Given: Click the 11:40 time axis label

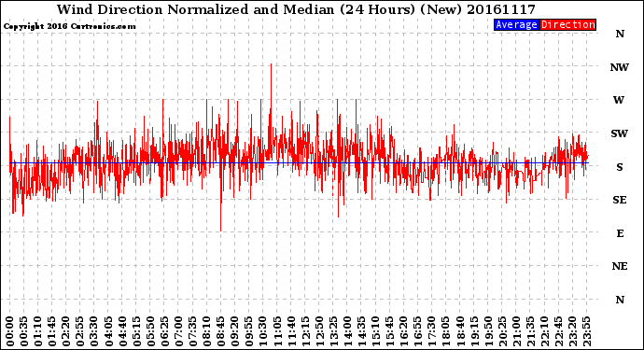Looking at the screenshot, I should (x=291, y=331).
